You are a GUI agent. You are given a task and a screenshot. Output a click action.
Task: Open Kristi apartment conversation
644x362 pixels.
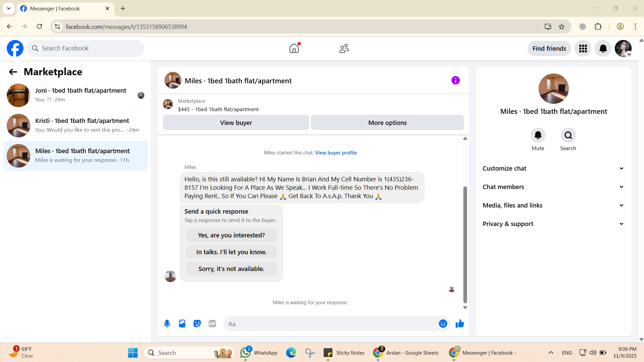(x=76, y=126)
